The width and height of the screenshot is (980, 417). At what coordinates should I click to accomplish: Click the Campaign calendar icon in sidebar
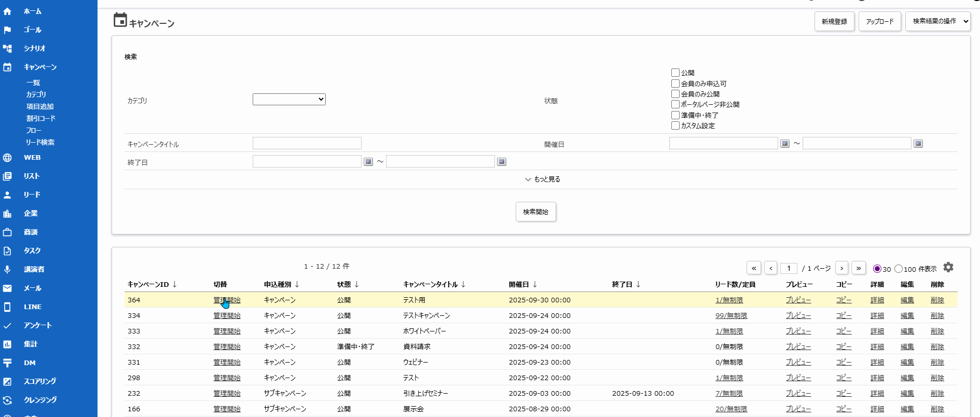(7, 67)
